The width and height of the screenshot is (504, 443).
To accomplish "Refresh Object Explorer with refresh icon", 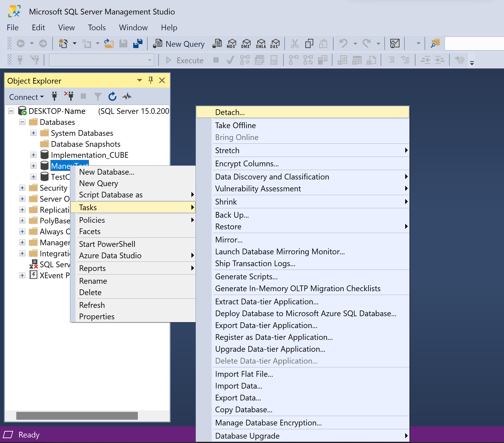I will click(x=112, y=97).
